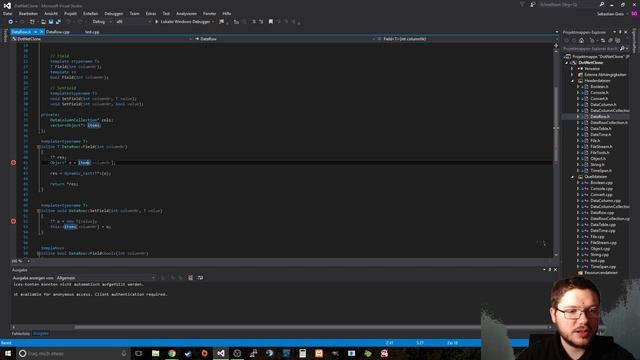Click the Cortana search box
This screenshot has width=640, height=360.
tap(73, 353)
